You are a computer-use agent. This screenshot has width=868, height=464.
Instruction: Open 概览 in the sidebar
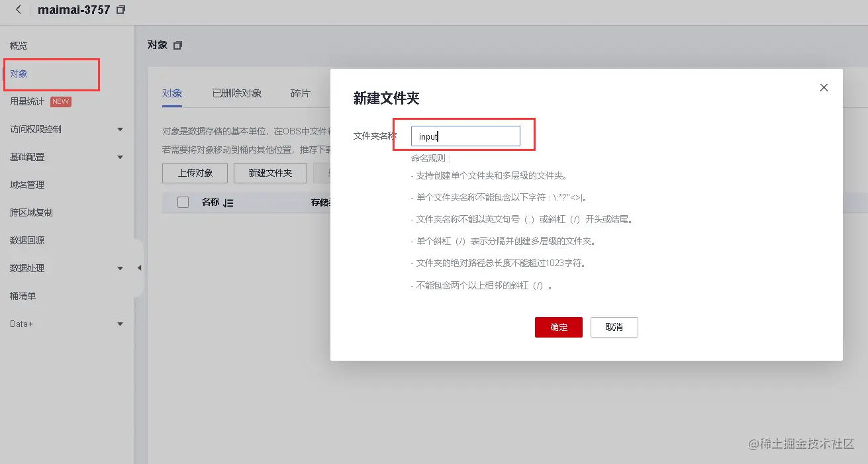[x=19, y=46]
